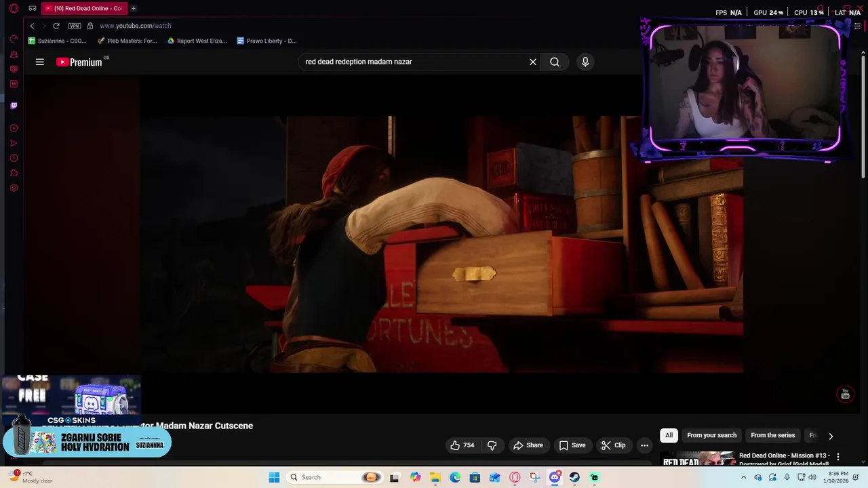Image resolution: width=868 pixels, height=488 pixels.
Task: Click the padlock site info icon
Action: pyautogui.click(x=90, y=26)
